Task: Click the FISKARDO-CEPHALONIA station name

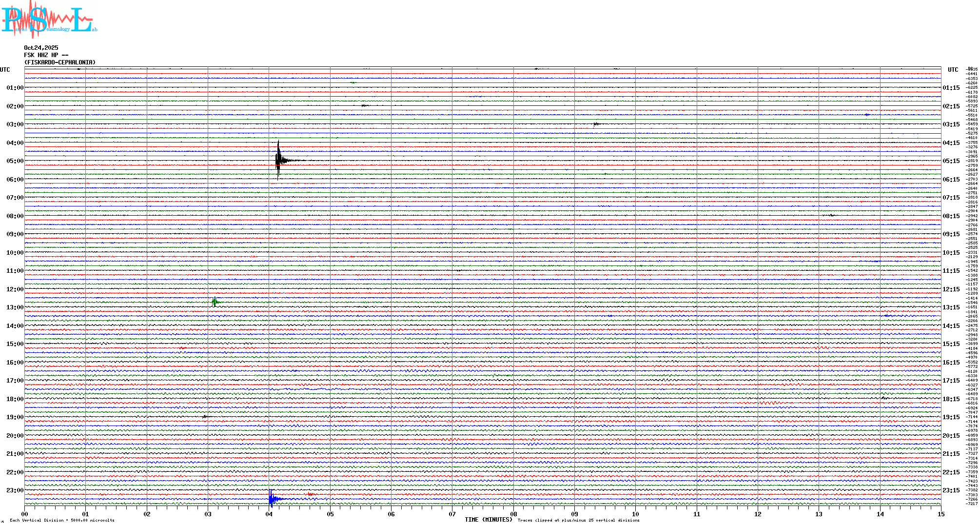Action: coord(60,62)
